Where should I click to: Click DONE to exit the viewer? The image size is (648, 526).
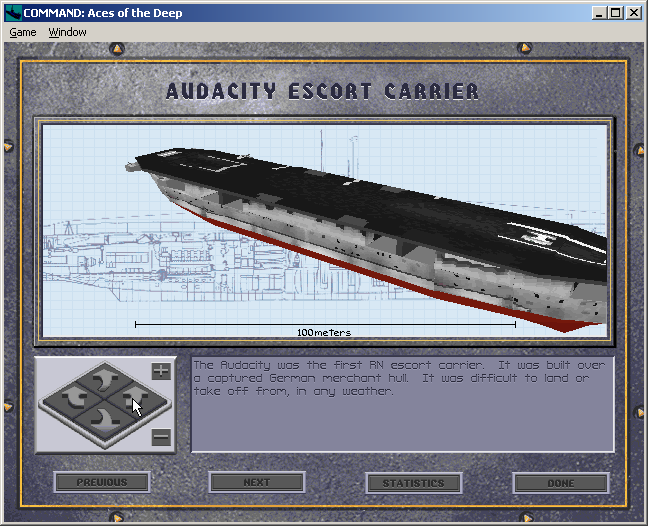(561, 483)
